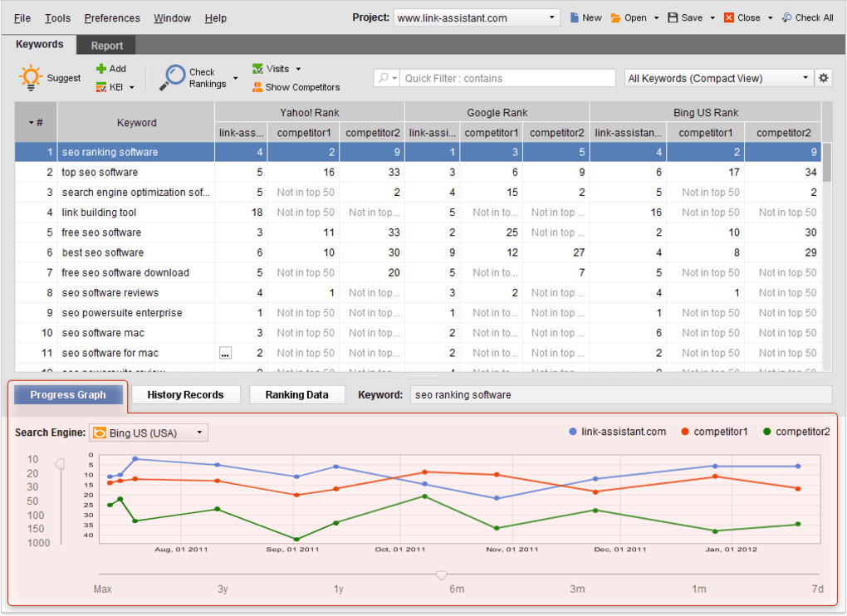The image size is (847, 616).
Task: Open the File menu
Action: coord(22,17)
